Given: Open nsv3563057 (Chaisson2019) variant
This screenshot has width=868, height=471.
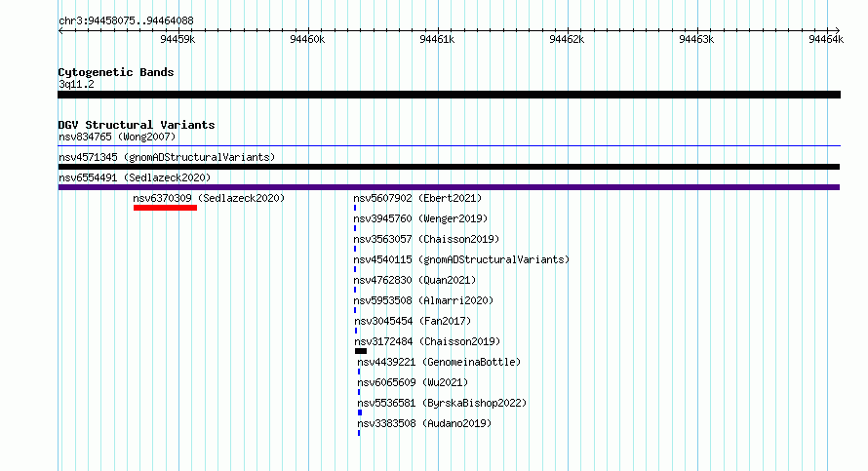Looking at the screenshot, I should (x=426, y=239).
